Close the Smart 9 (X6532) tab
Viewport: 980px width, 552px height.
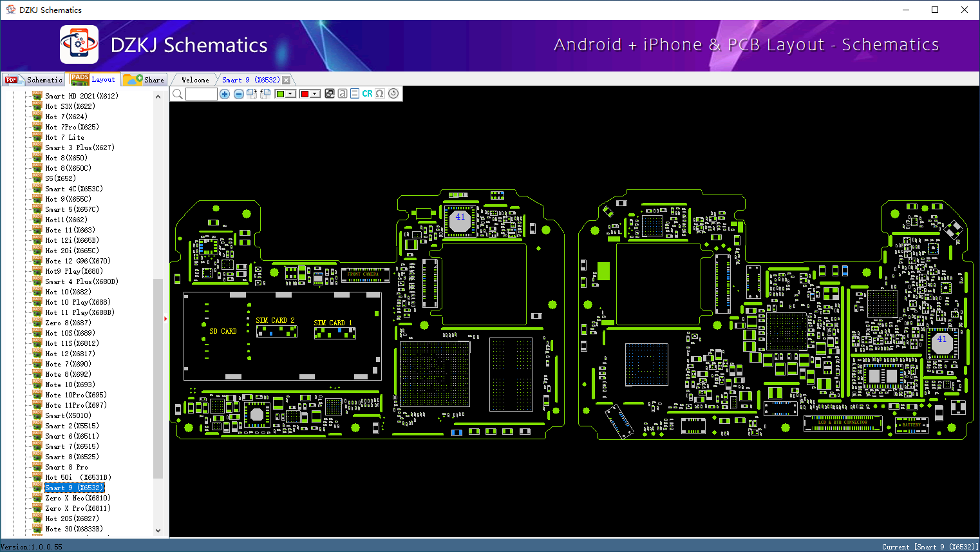pyautogui.click(x=287, y=81)
